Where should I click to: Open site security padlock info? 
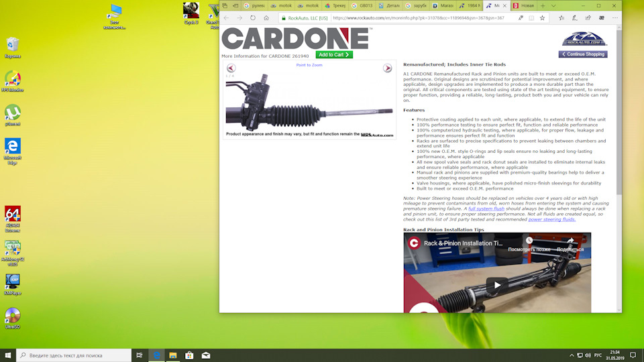pyautogui.click(x=283, y=18)
